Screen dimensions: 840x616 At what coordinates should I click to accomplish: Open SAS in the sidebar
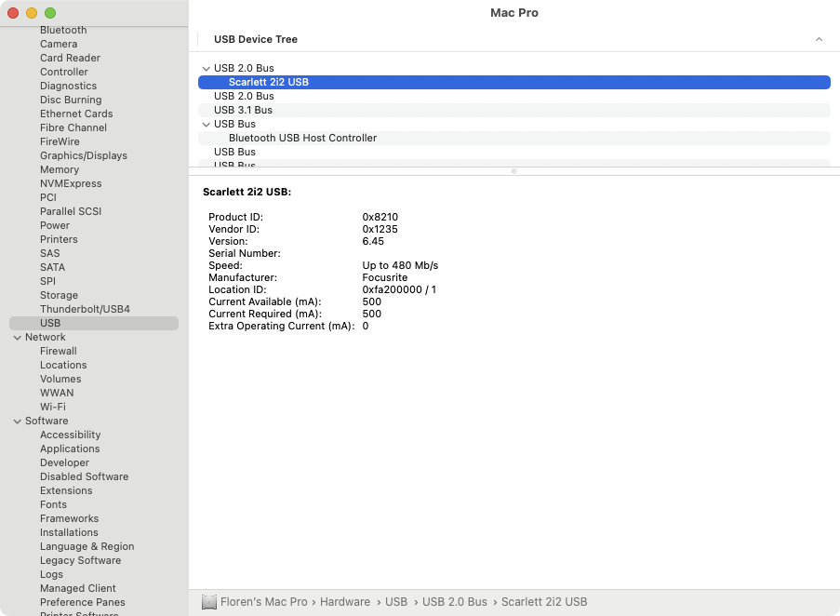(50, 253)
